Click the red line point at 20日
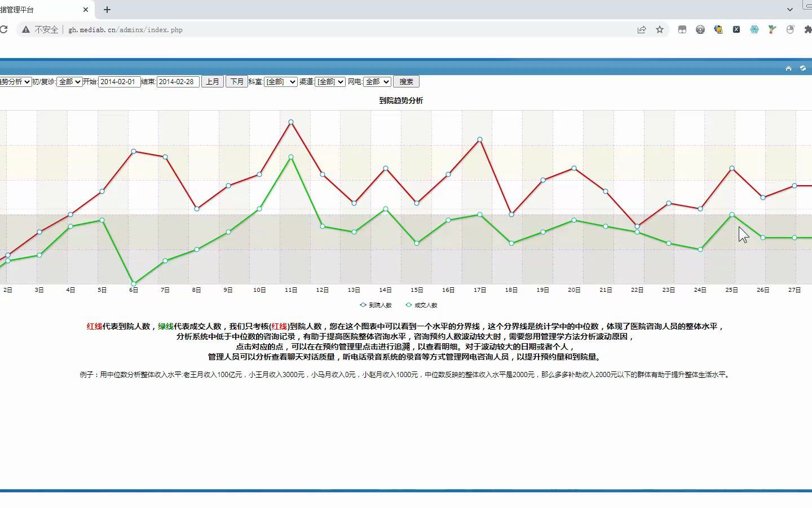The height and width of the screenshot is (508, 812). click(574, 168)
